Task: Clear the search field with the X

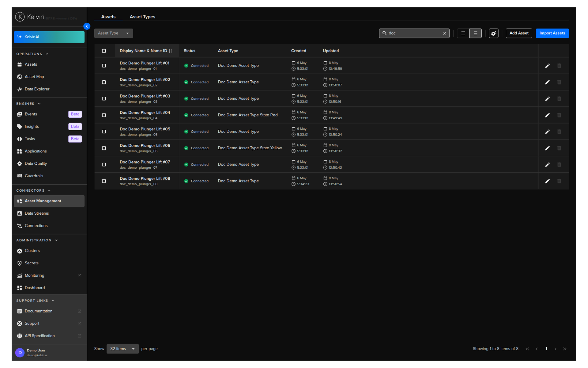Action: pos(445,33)
